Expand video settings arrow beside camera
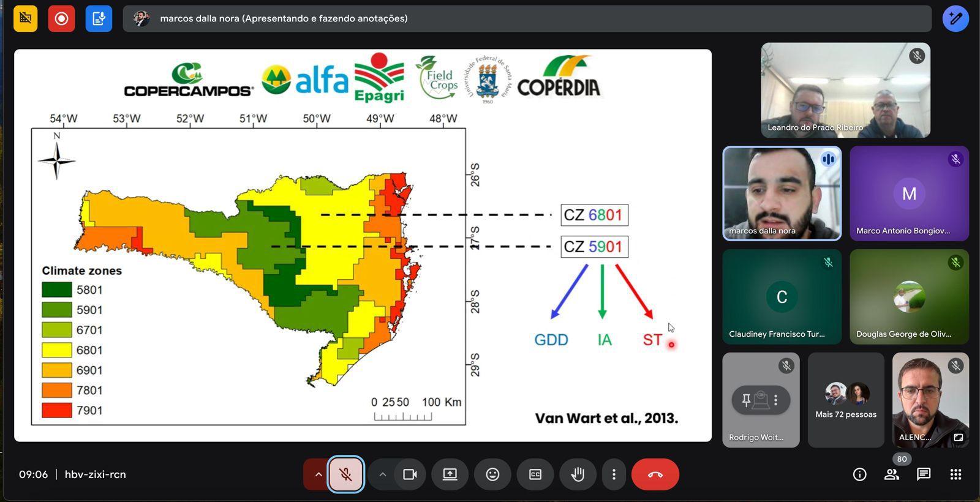980x502 pixels. (383, 474)
